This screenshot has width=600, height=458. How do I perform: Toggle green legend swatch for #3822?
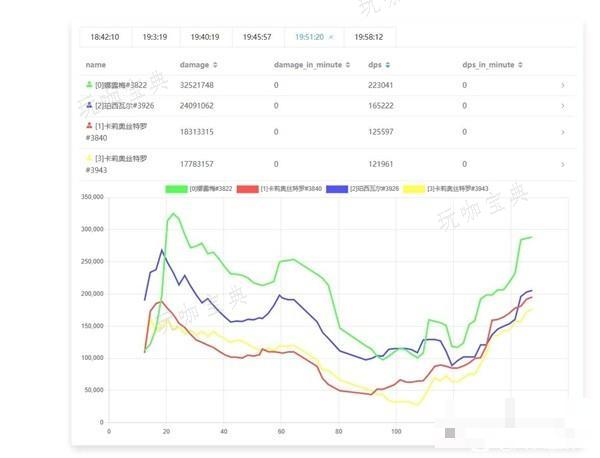coord(176,189)
